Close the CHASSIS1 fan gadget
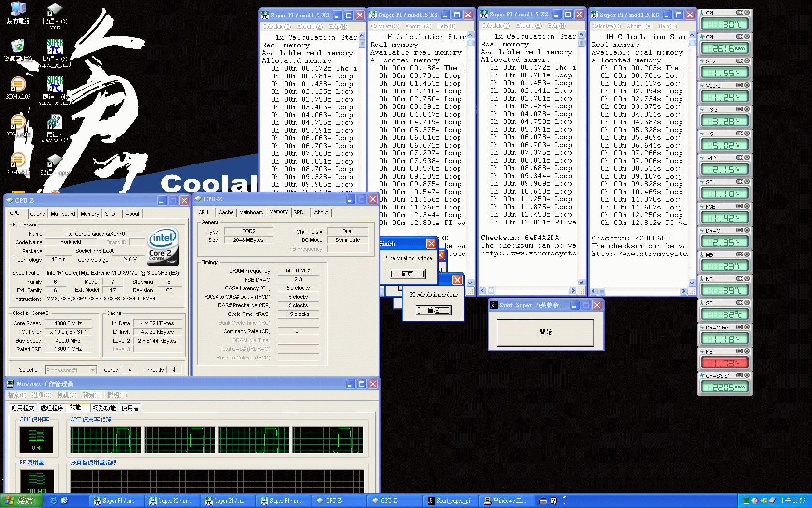Image resolution: width=812 pixels, height=508 pixels. coord(747,375)
